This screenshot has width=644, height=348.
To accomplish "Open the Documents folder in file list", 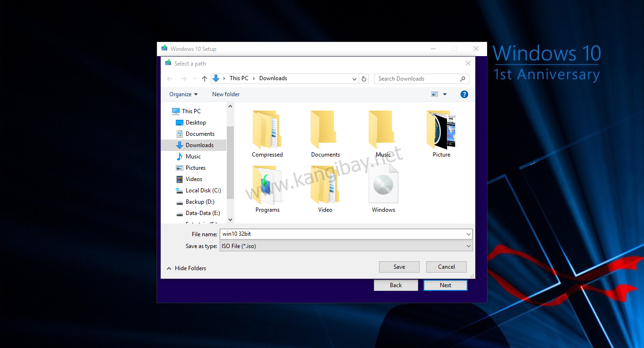I will (325, 134).
